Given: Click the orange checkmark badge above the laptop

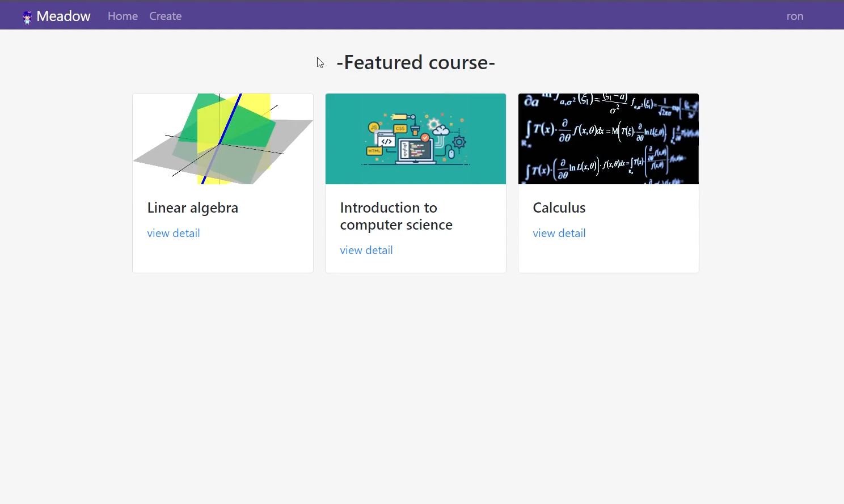Looking at the screenshot, I should click(x=425, y=138).
